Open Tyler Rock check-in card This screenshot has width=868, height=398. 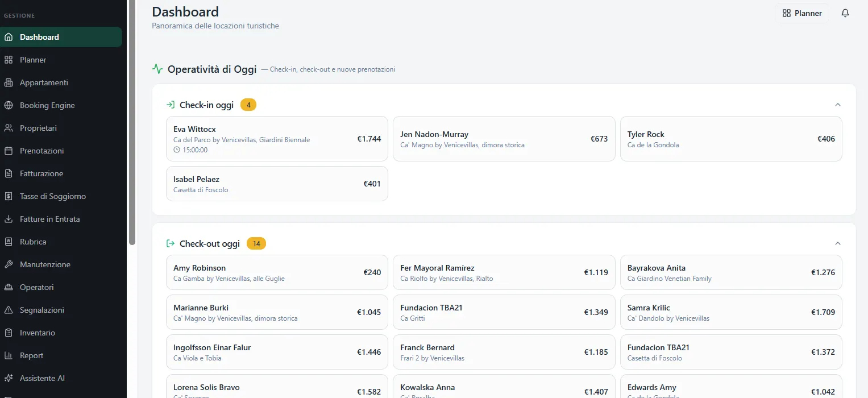[731, 139]
